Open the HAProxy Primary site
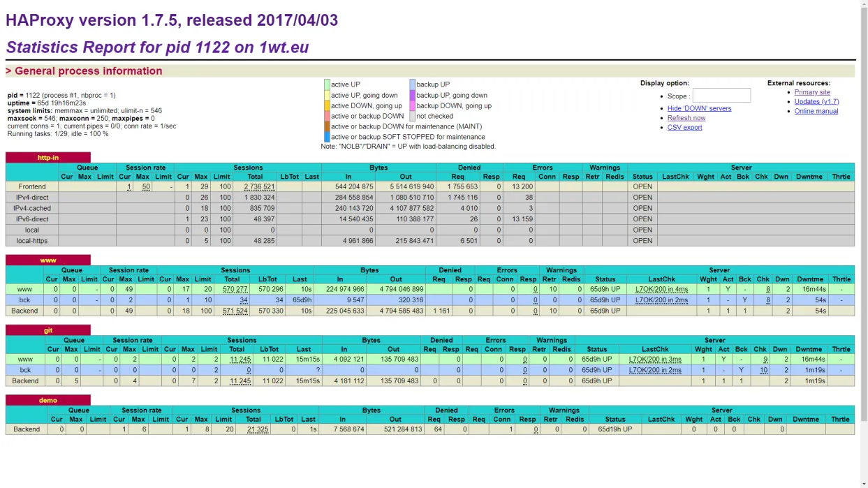The image size is (868, 488). [812, 91]
